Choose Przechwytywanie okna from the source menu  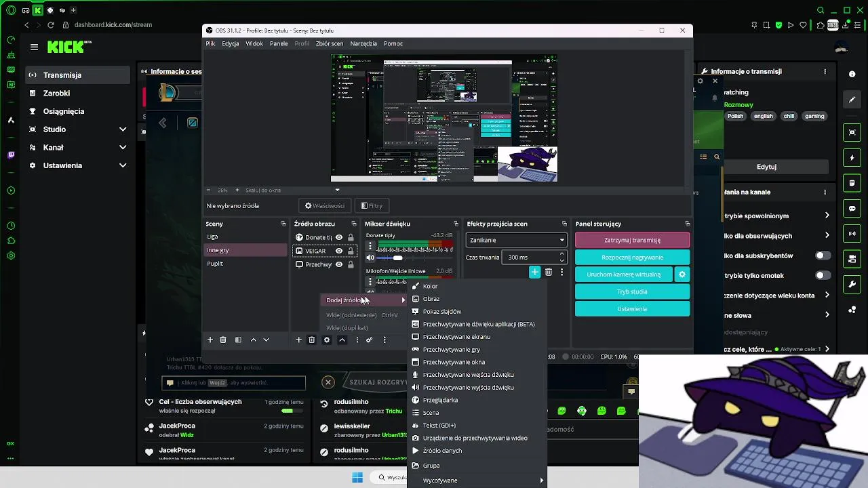pyautogui.click(x=477, y=362)
